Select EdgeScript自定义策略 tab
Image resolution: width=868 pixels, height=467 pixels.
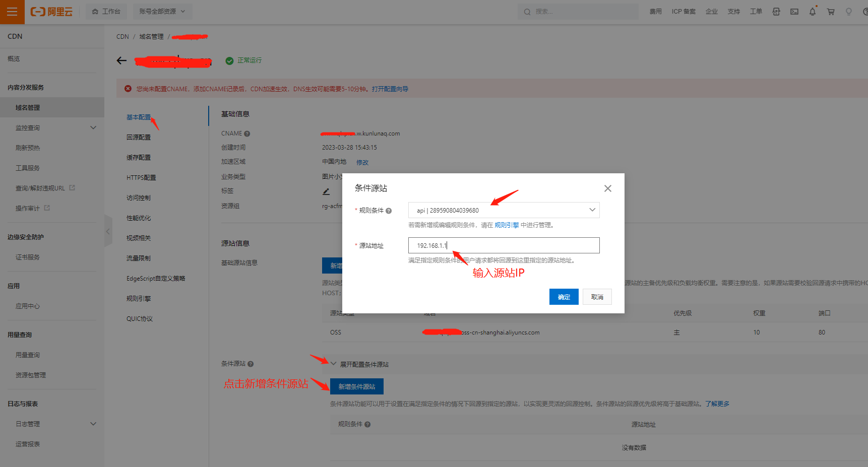[156, 279]
